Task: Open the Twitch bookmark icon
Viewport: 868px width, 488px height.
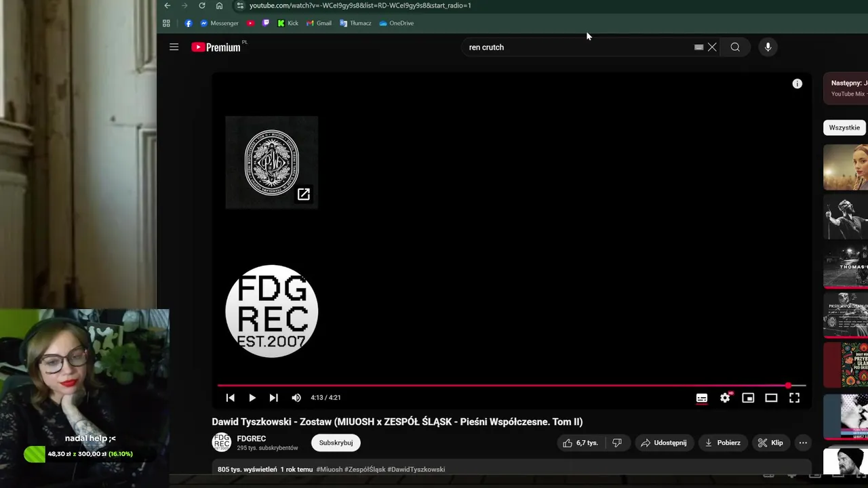Action: coord(265,23)
